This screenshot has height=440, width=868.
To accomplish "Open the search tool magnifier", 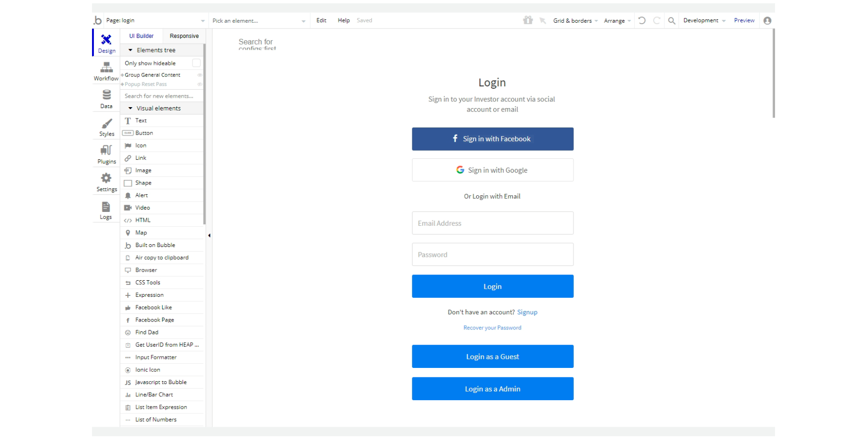I will (672, 20).
